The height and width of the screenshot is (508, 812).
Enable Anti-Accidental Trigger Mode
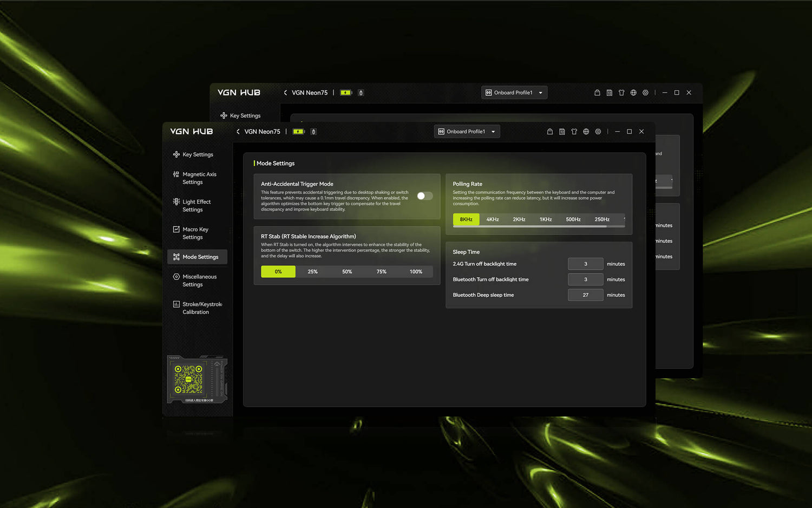click(x=424, y=196)
